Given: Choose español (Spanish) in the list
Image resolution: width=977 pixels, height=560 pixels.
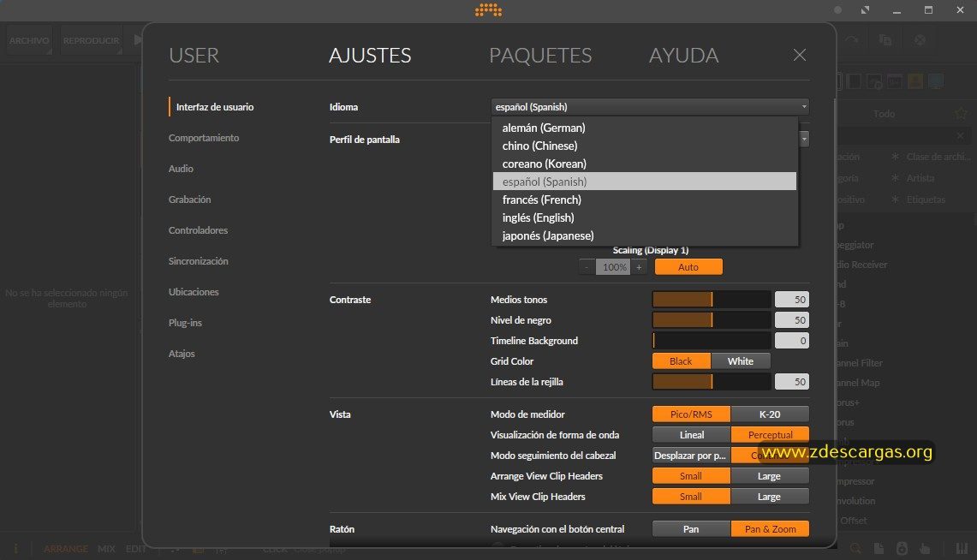Looking at the screenshot, I should coord(644,182).
